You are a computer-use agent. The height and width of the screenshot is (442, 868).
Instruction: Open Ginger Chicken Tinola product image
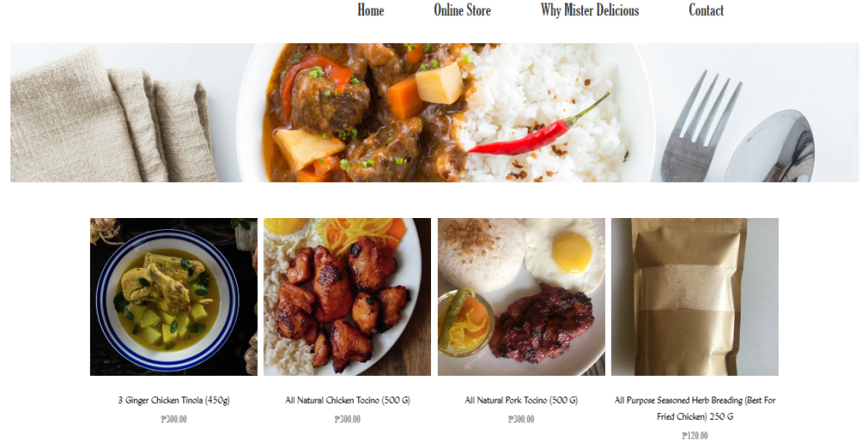pyautogui.click(x=174, y=297)
